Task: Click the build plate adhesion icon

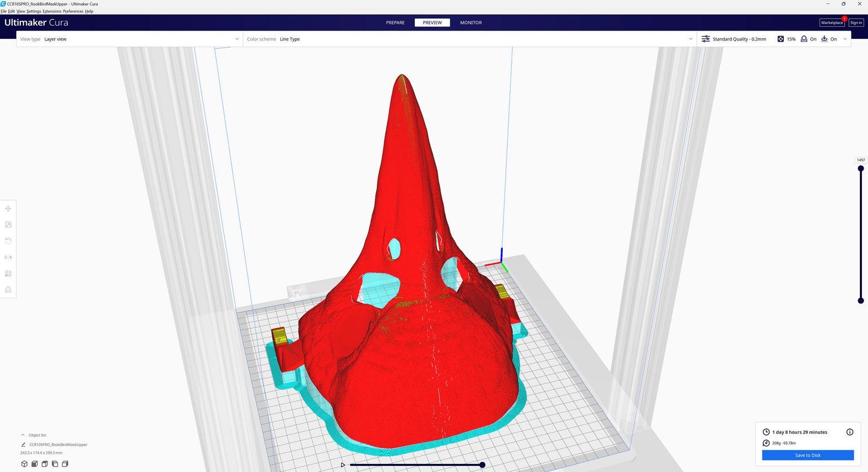Action: (824, 39)
